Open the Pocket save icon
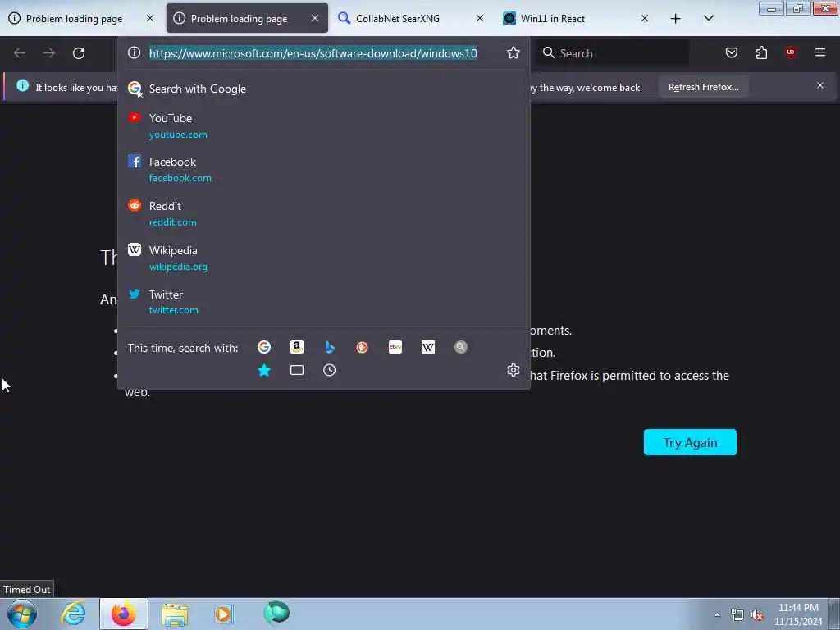This screenshot has height=630, width=840. pos(731,52)
